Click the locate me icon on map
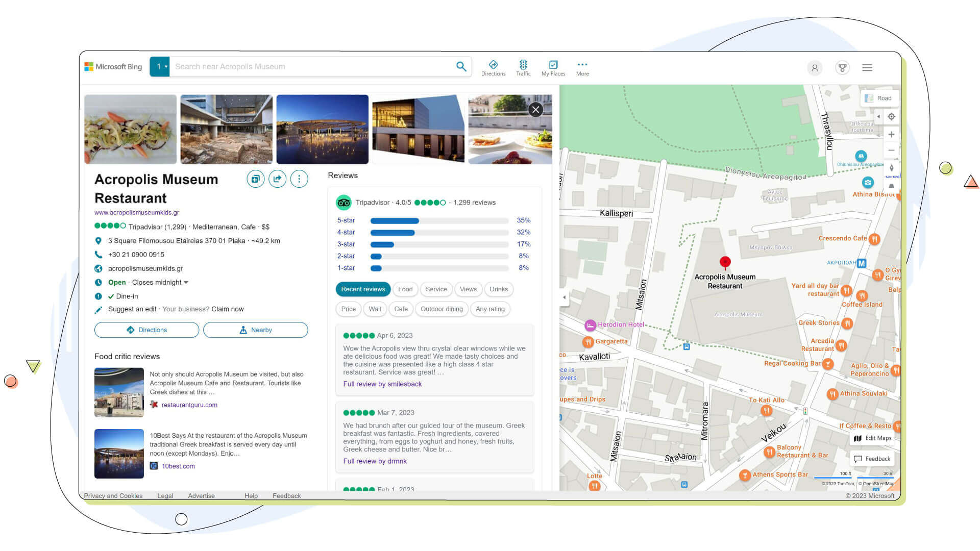980x551 pixels. [891, 117]
